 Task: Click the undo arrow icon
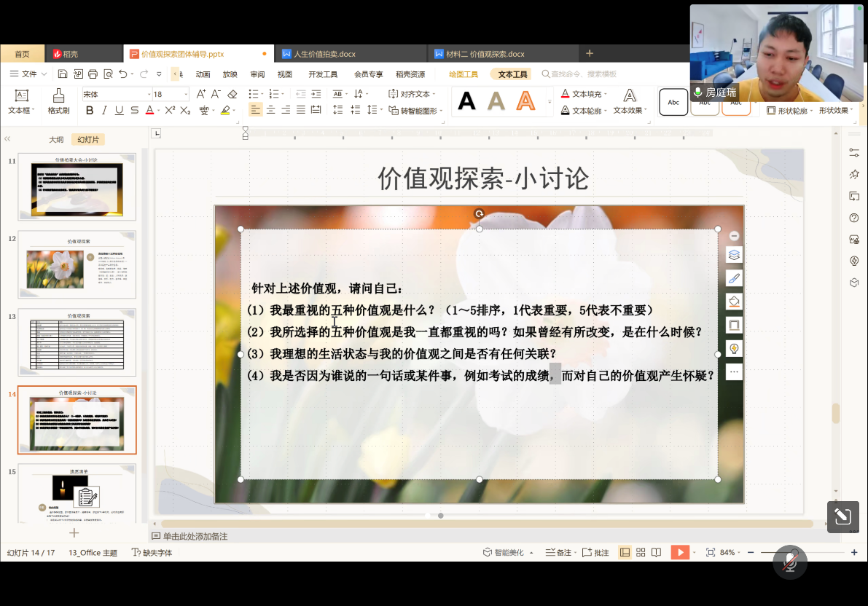point(123,74)
